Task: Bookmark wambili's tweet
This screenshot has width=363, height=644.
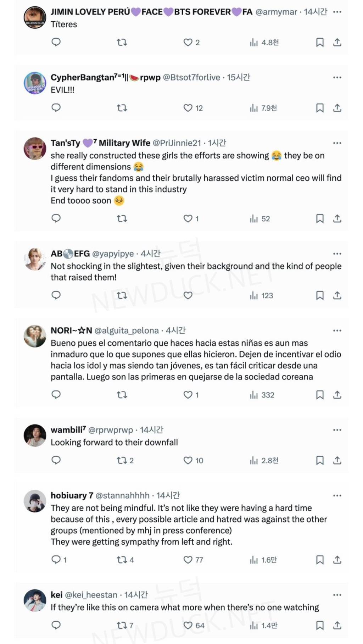Action: pyautogui.click(x=320, y=461)
